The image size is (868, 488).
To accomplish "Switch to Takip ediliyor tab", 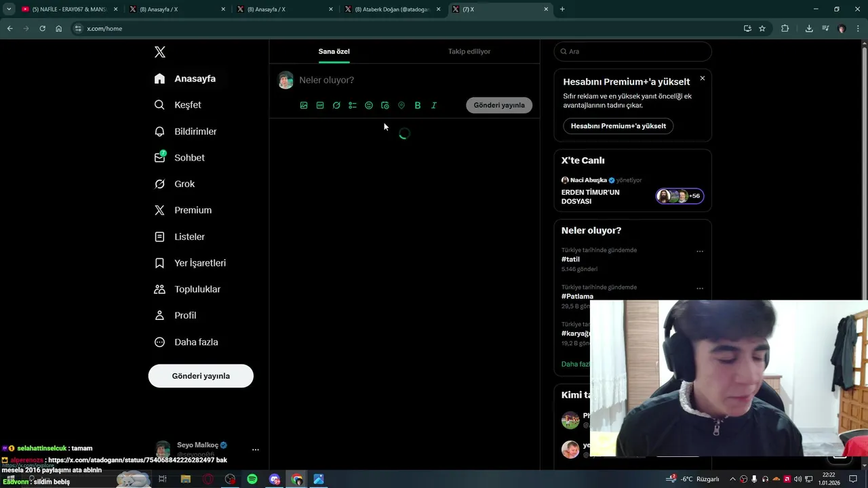I will 469,52.
